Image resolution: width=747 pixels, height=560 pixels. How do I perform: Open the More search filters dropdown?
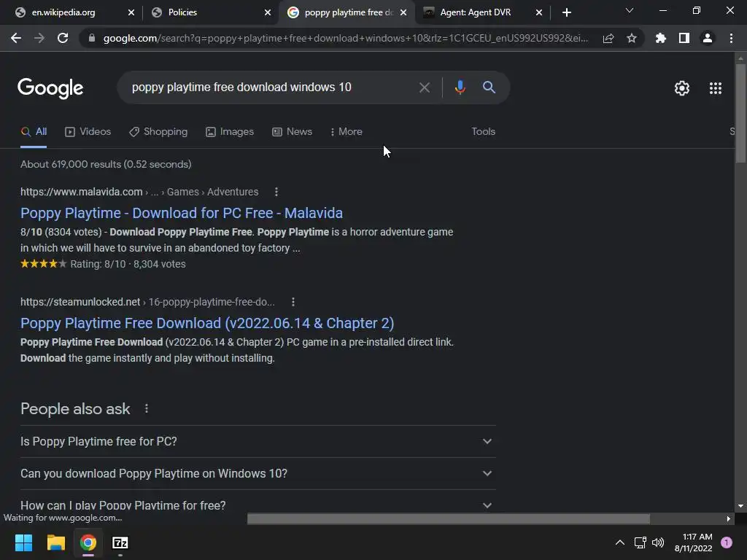click(346, 131)
